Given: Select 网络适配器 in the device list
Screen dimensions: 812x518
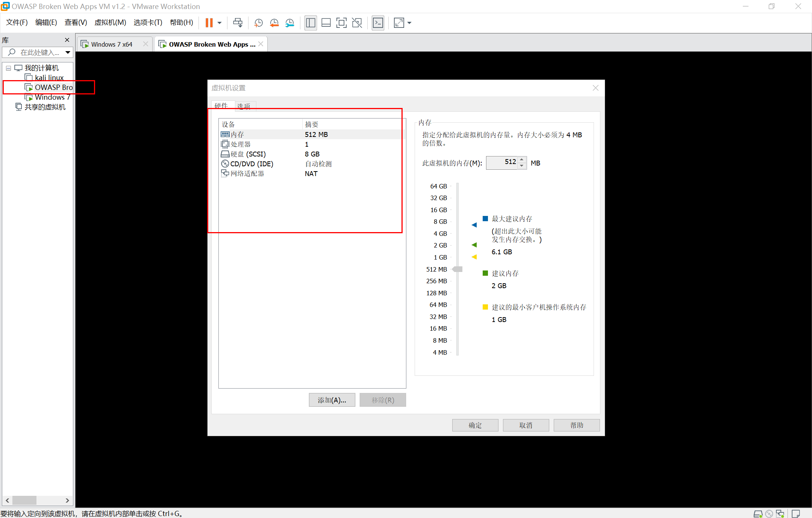Looking at the screenshot, I should tap(247, 174).
